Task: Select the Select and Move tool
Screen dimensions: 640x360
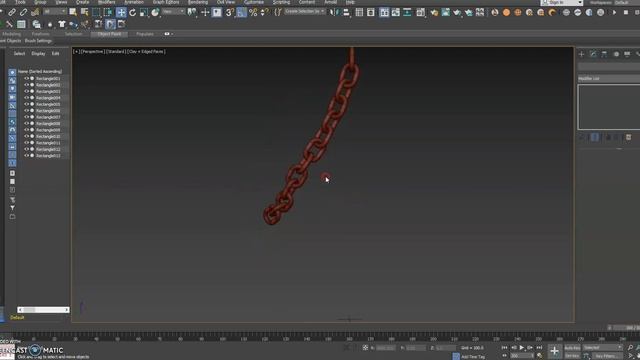Action: coord(121,12)
